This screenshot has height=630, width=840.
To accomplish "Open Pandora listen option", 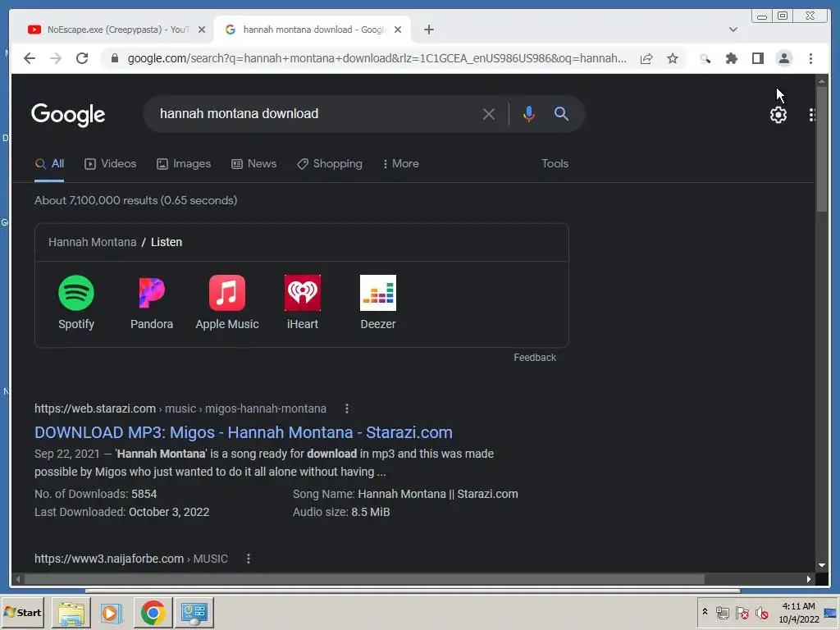I will tap(152, 303).
